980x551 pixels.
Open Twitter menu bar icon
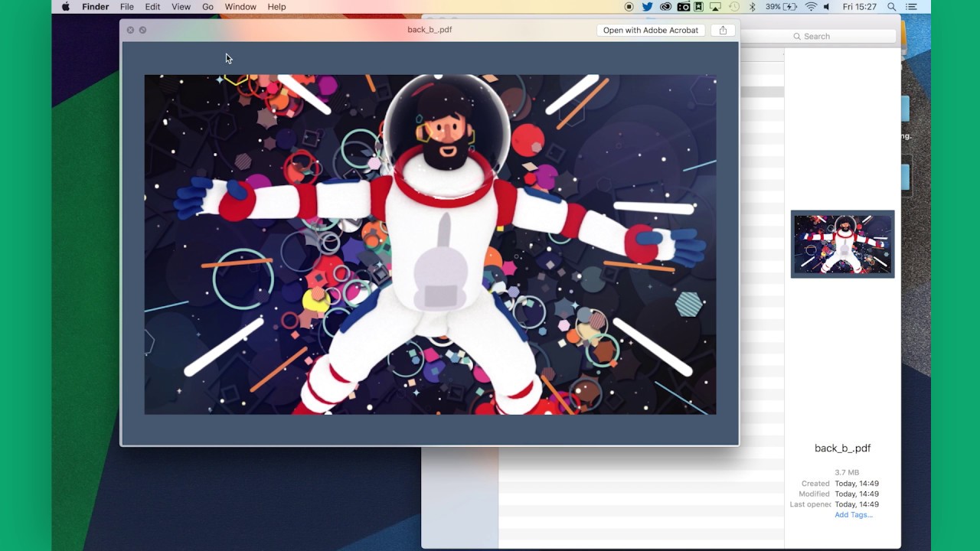pos(648,7)
